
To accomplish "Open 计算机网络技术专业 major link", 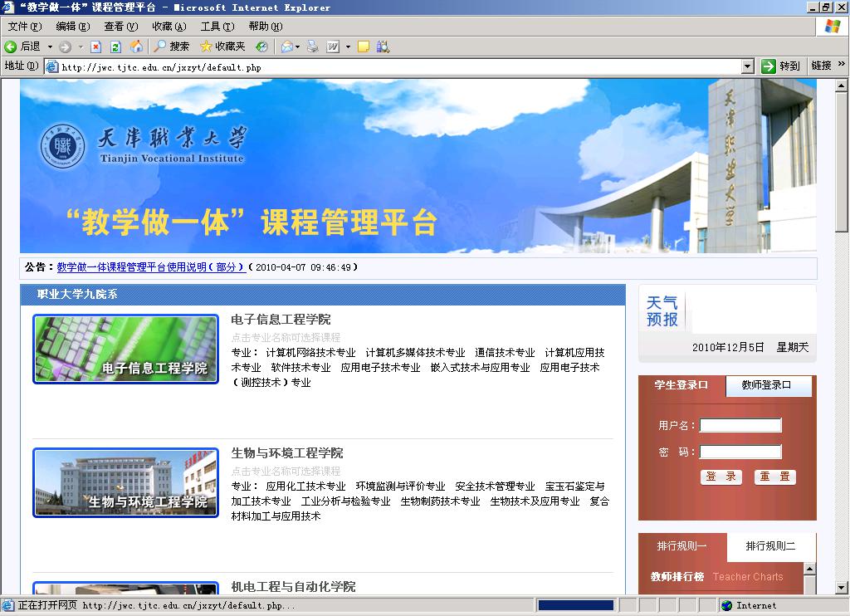I will pyautogui.click(x=310, y=353).
